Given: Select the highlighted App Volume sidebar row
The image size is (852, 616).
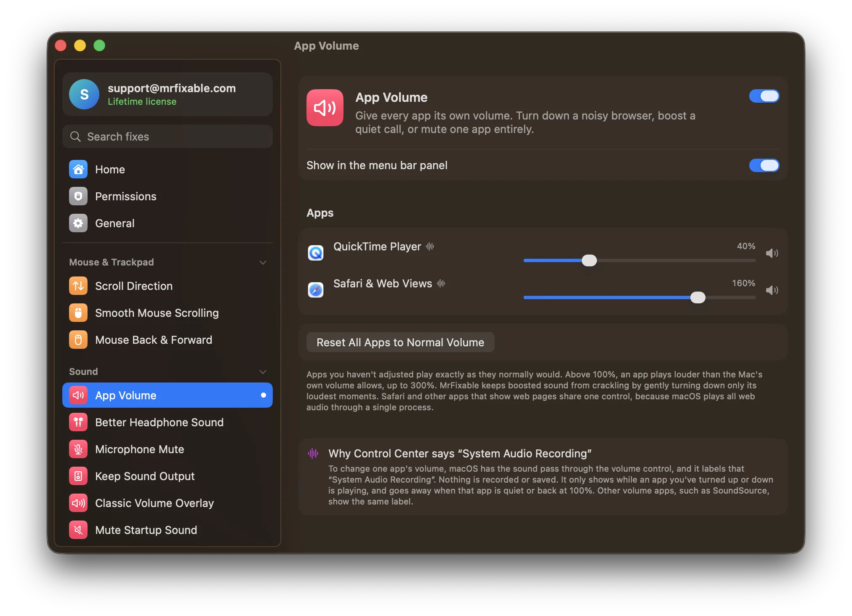Looking at the screenshot, I should pos(168,395).
